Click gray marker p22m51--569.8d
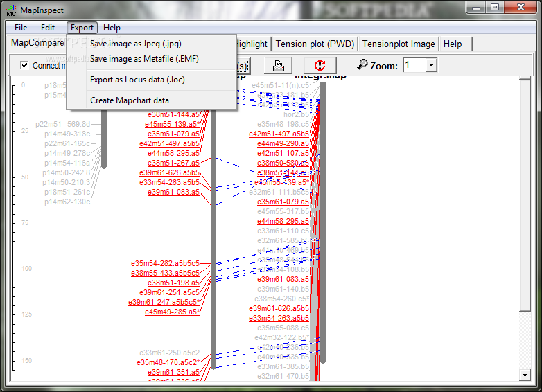 pyautogui.click(x=62, y=124)
